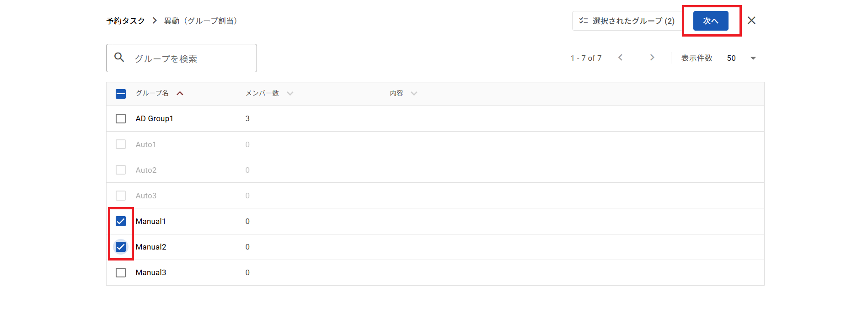Click 予約タスク breadcrumb link
The height and width of the screenshot is (319, 868).
pyautogui.click(x=126, y=21)
